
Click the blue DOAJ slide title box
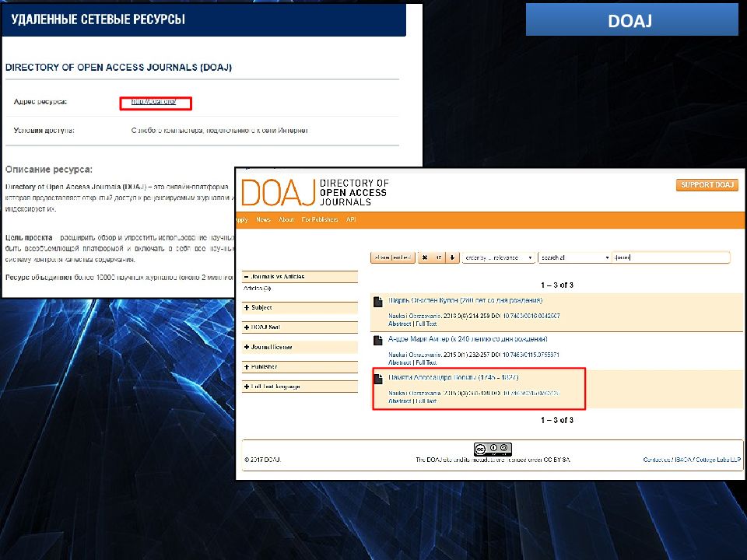tap(632, 19)
